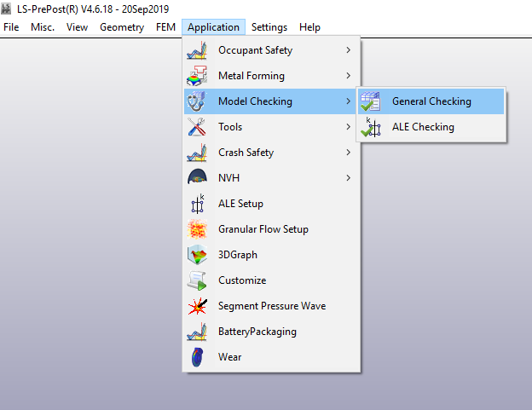Viewport: 532px width, 410px height.
Task: Expand the Crash Safety submenu arrow
Action: pos(348,153)
